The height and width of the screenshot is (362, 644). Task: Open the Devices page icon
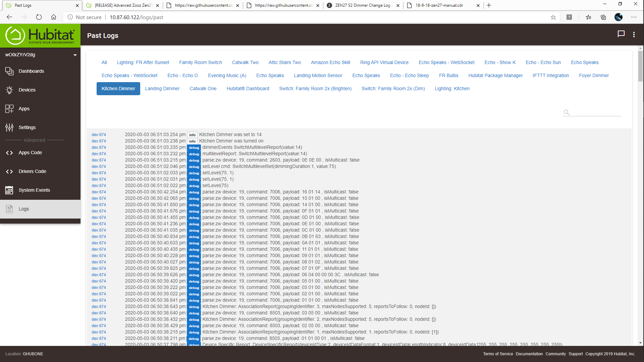(9, 90)
